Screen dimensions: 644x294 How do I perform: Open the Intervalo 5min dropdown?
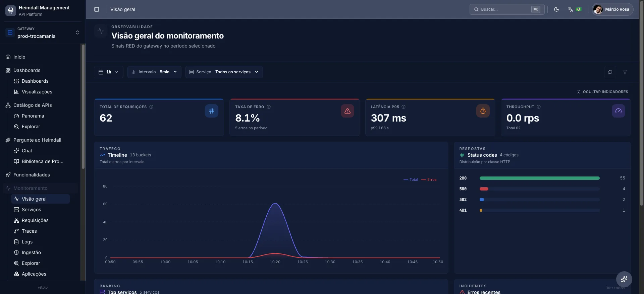(x=154, y=72)
